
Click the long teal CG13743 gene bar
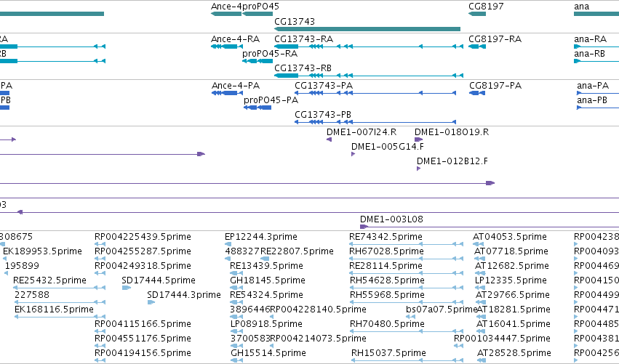point(367,29)
